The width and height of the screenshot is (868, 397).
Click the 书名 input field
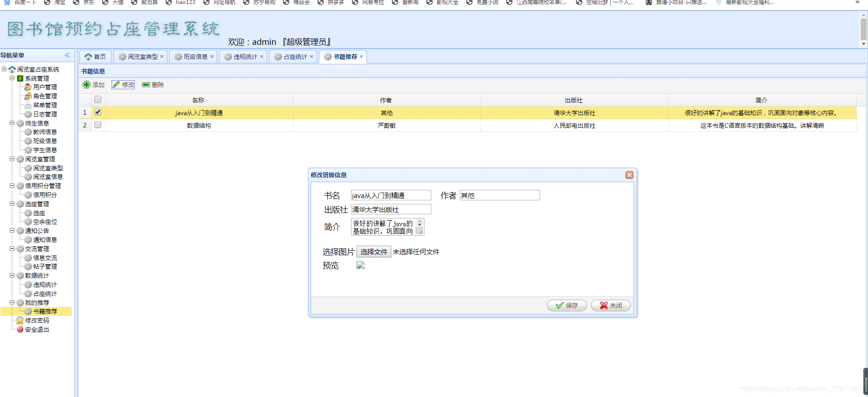391,195
